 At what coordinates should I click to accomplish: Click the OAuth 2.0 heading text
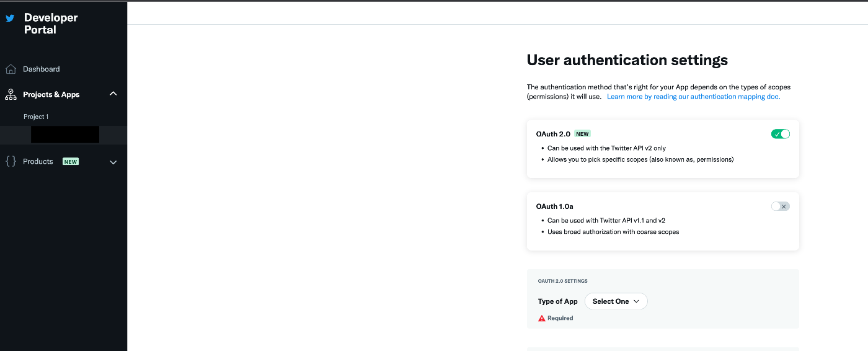[x=553, y=134]
